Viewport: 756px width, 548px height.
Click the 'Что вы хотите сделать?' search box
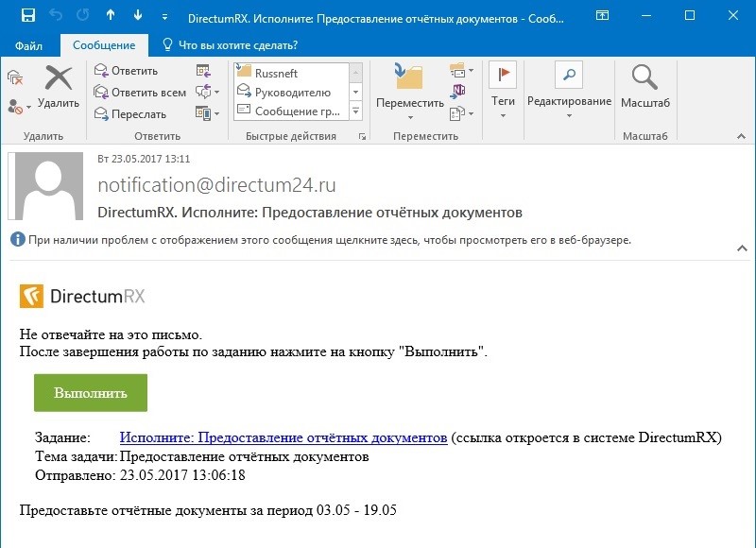point(230,45)
